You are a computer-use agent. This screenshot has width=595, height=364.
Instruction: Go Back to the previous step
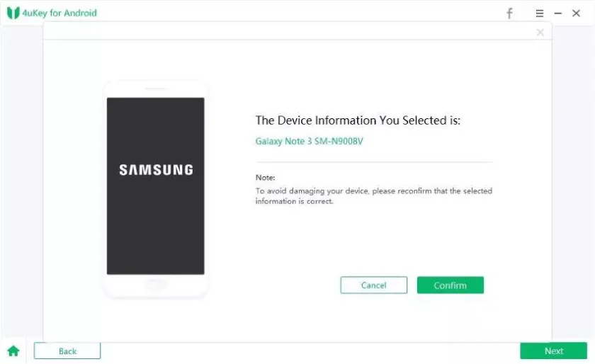coord(67,351)
